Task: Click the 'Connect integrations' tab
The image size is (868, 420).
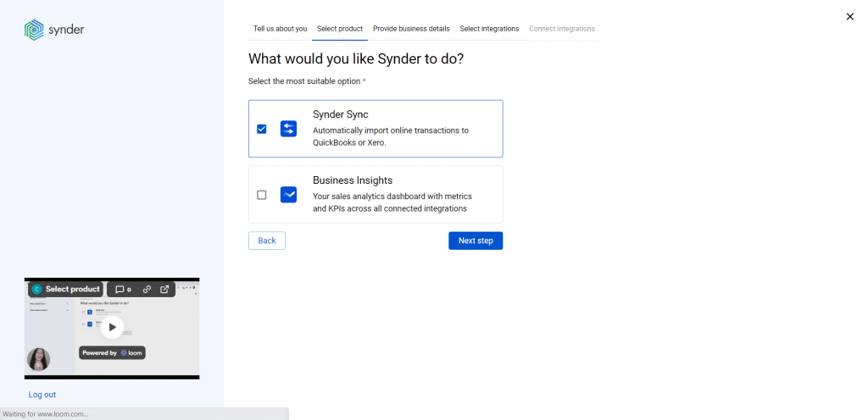Action: (562, 29)
